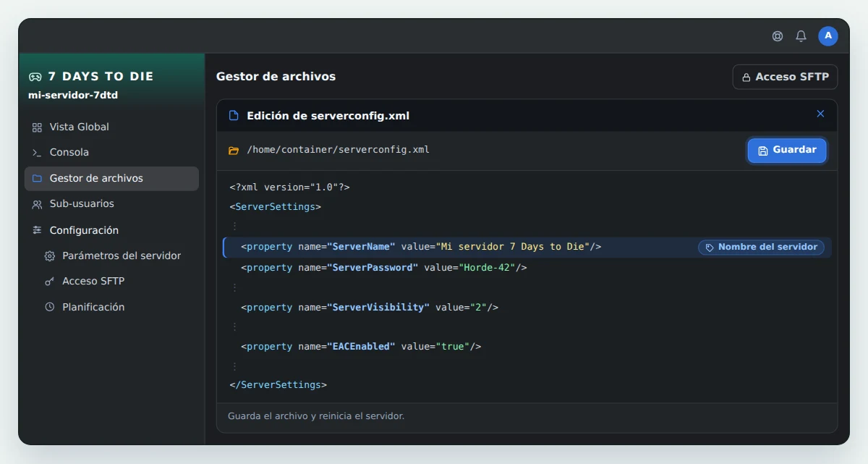Click the key icon of Acceso SFTP
Screen dimensions: 868x464
click(50, 282)
